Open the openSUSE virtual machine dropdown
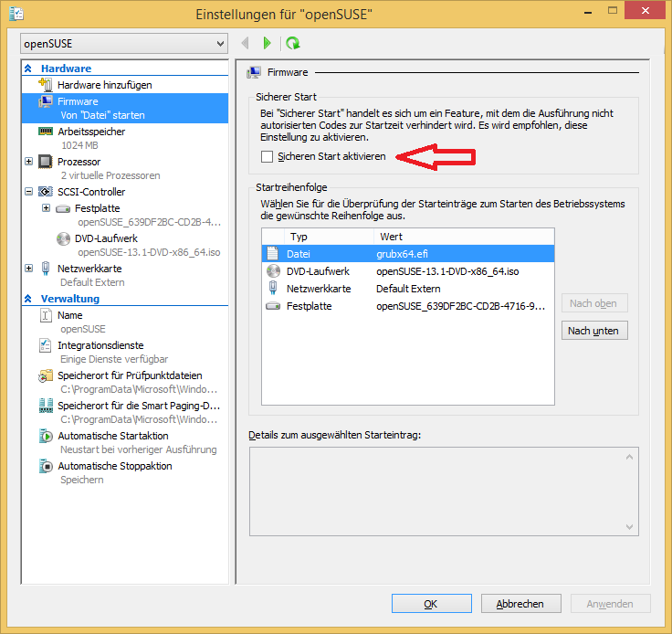Screen dimensions: 672x634 pos(124,43)
